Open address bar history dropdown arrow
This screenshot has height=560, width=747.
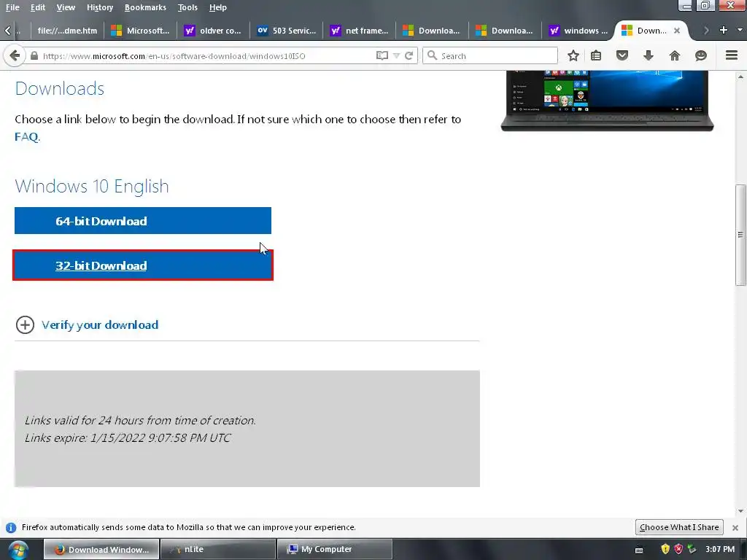coord(396,55)
